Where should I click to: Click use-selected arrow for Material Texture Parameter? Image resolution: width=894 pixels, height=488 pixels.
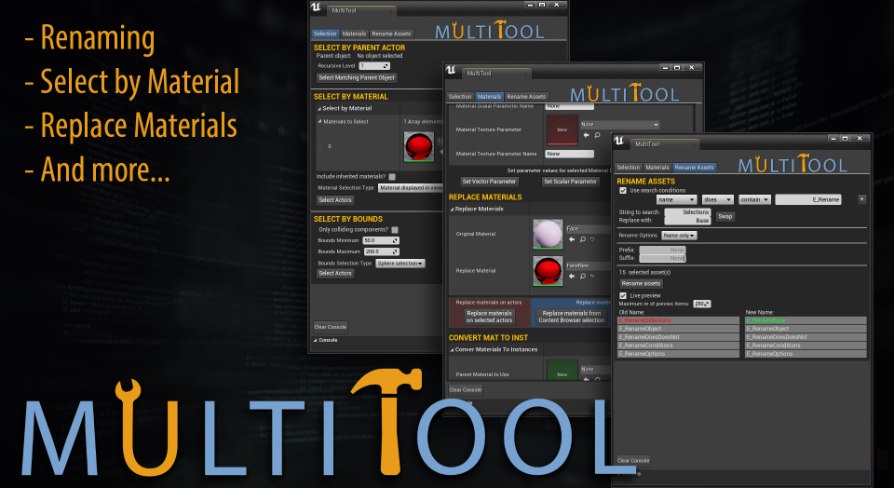[586, 135]
